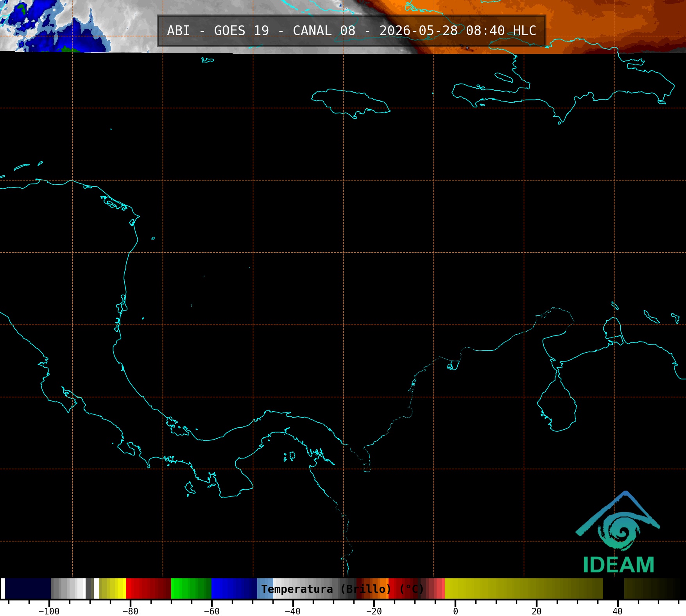
Task: Click the image title banner ABI - GOES 19
Action: (x=351, y=31)
